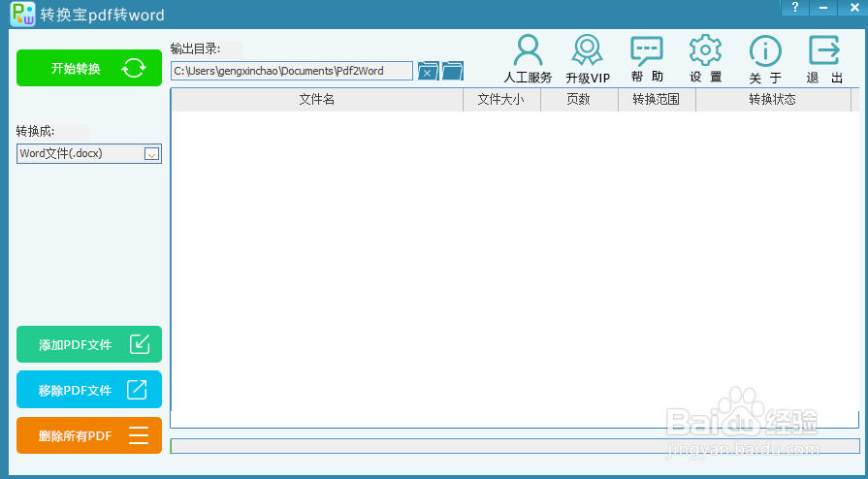868x479 pixels.
Task: Click 删除所有PDF to delete all PDFs
Action: click(x=89, y=435)
